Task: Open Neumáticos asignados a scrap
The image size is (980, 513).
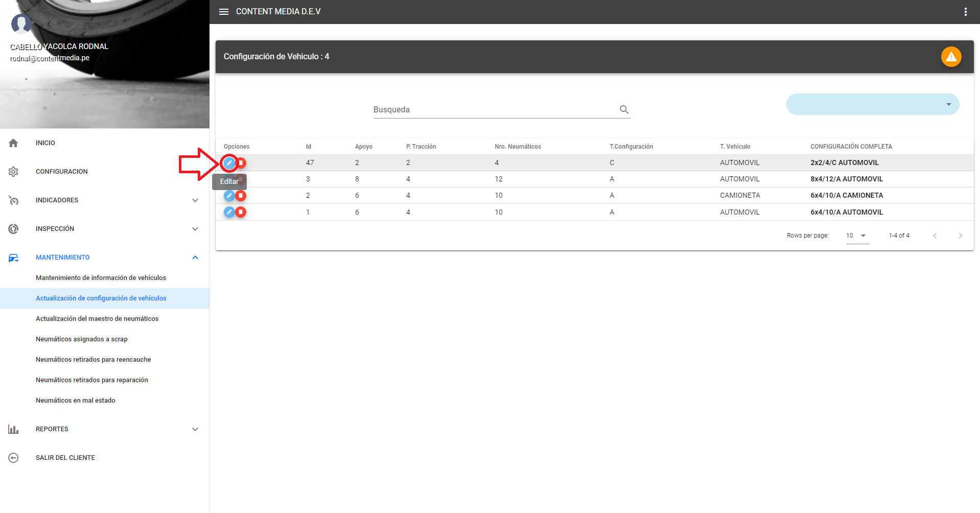Action: click(x=82, y=339)
